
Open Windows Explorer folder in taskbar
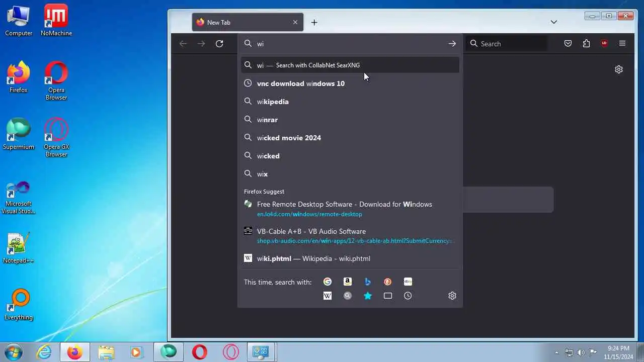coord(106,352)
